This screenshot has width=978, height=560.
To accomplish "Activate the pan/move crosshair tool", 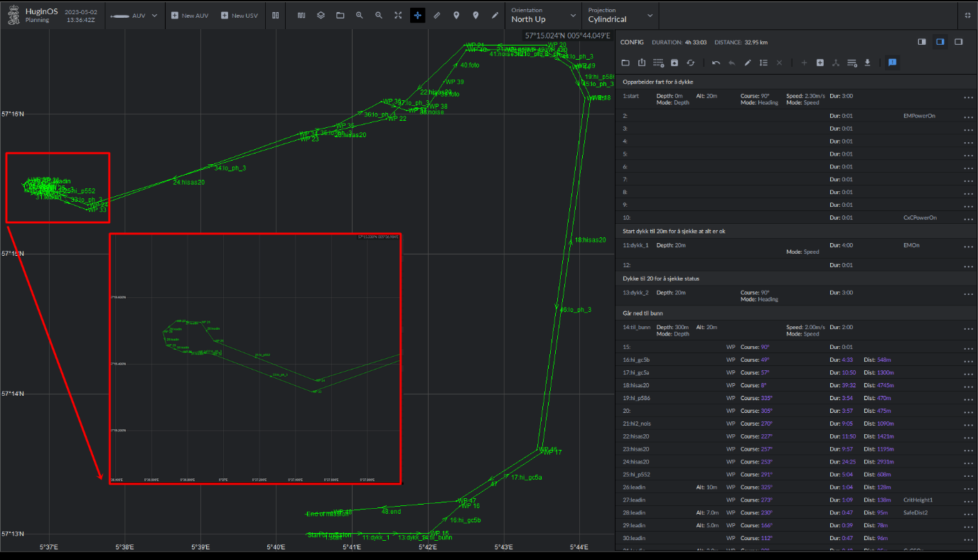I will [417, 15].
